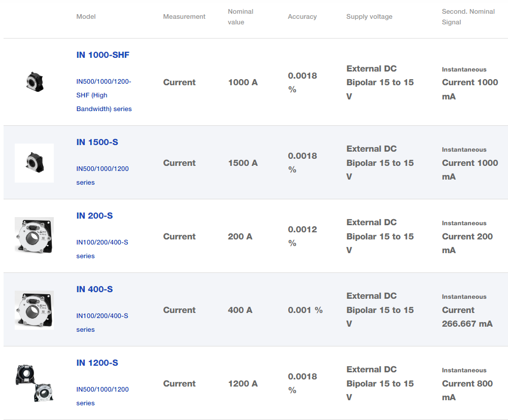Click the IN 1500-S product image
The image size is (508, 420).
click(35, 163)
